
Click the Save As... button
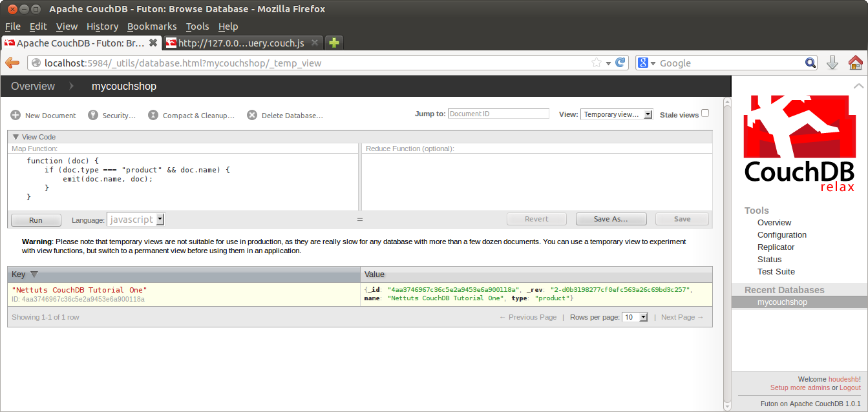pyautogui.click(x=611, y=219)
